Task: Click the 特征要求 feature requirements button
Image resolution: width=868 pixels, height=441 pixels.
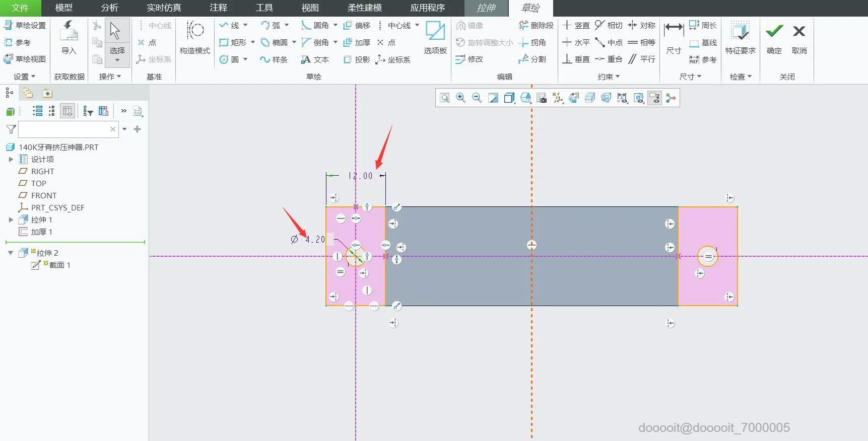Action: pyautogui.click(x=741, y=37)
